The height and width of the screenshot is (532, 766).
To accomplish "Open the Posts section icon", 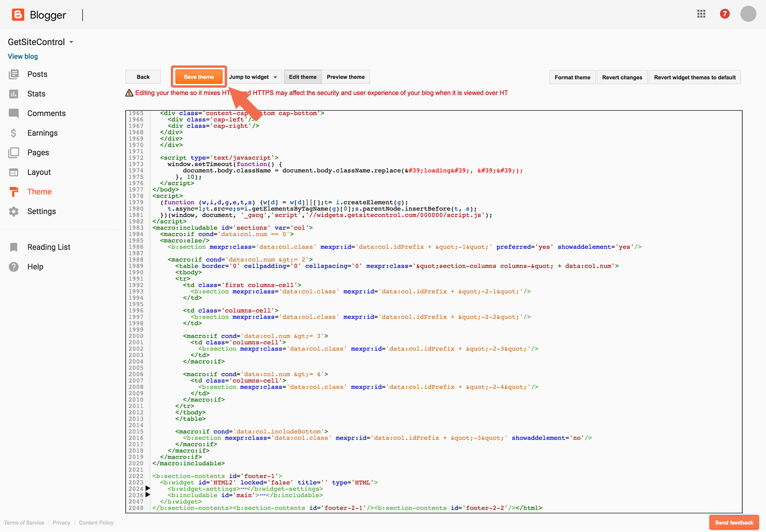I will [14, 74].
